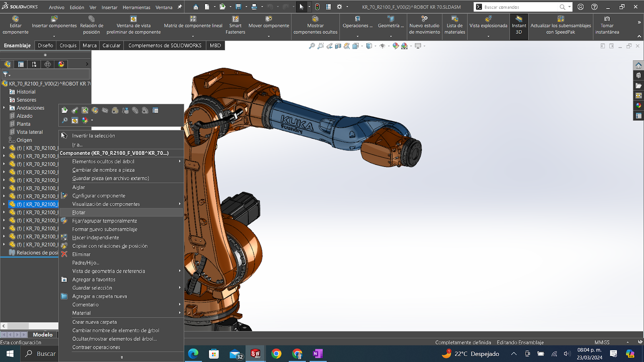644x362 pixels.
Task: Open Complementos de SOLIDWORKS tab
Action: pyautogui.click(x=165, y=45)
